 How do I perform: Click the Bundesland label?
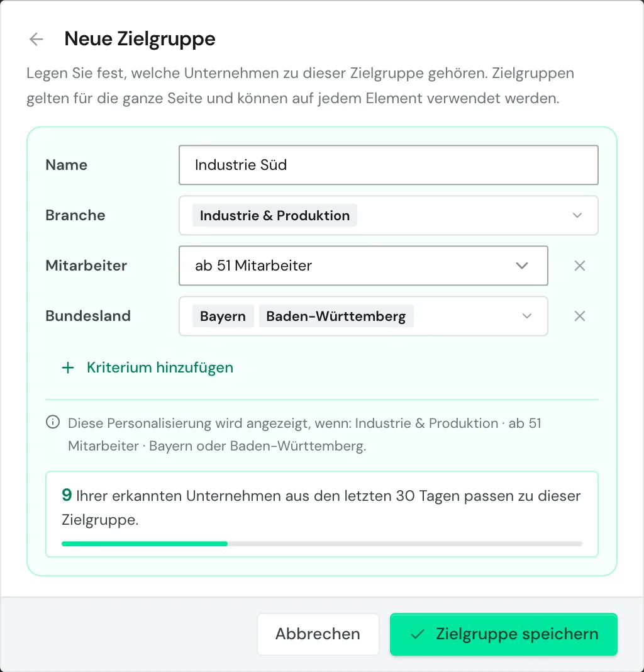(88, 316)
